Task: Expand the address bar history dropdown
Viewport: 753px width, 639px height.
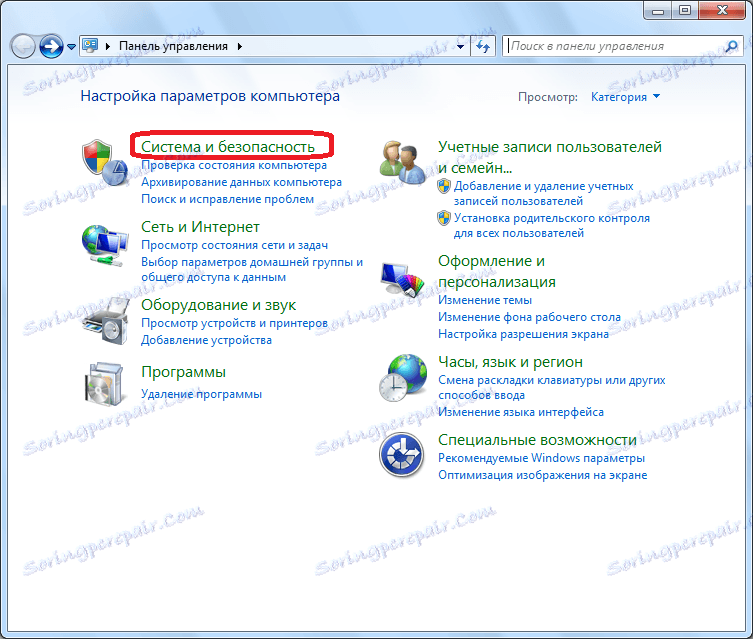Action: point(461,47)
